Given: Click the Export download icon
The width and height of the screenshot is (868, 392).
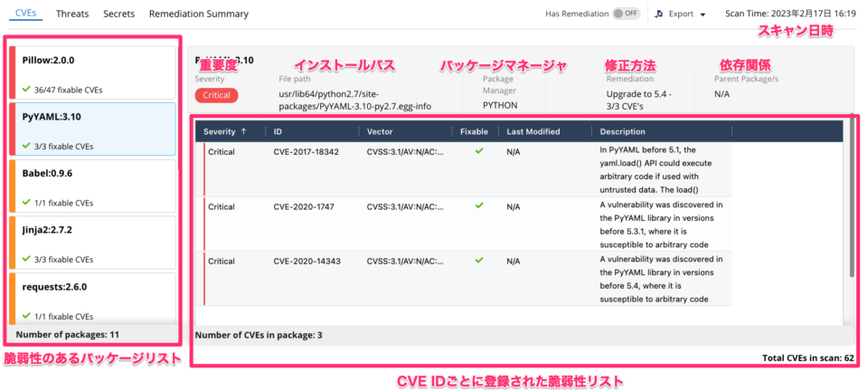Looking at the screenshot, I should pyautogui.click(x=659, y=14).
